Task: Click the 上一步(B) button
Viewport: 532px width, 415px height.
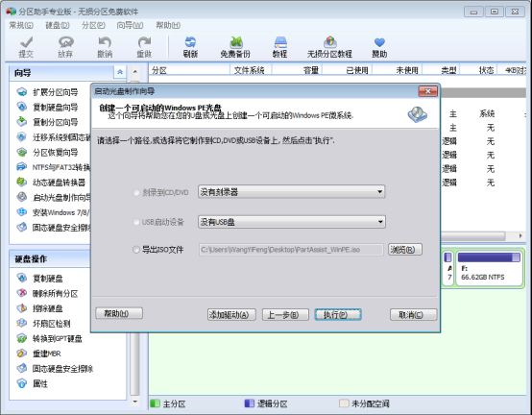Action: [x=285, y=315]
